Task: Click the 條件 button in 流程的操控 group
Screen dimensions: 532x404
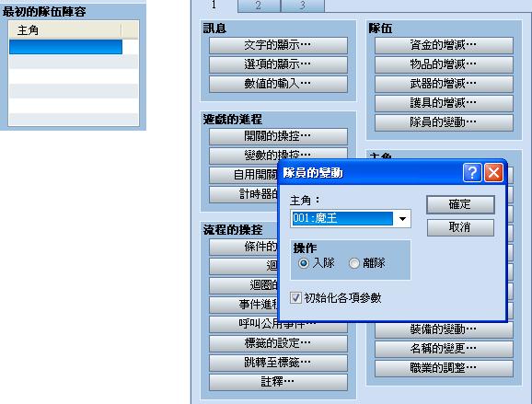Action: click(x=244, y=247)
